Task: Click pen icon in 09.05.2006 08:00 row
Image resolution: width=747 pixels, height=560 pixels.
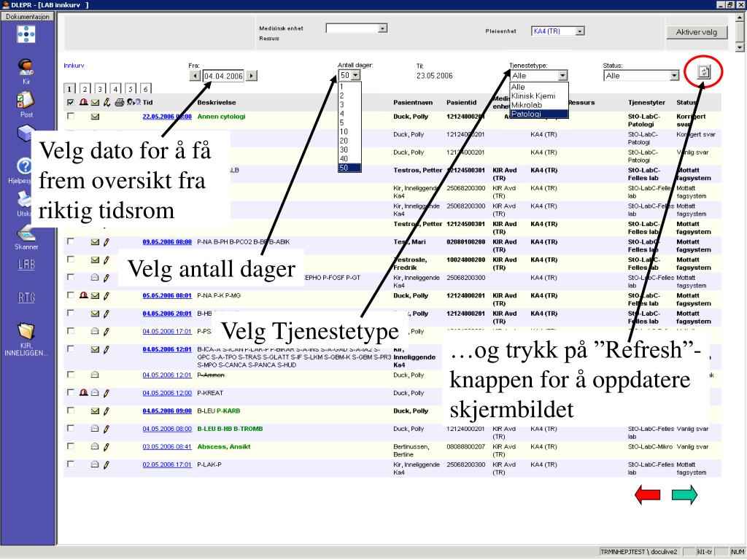Action: pos(107,242)
